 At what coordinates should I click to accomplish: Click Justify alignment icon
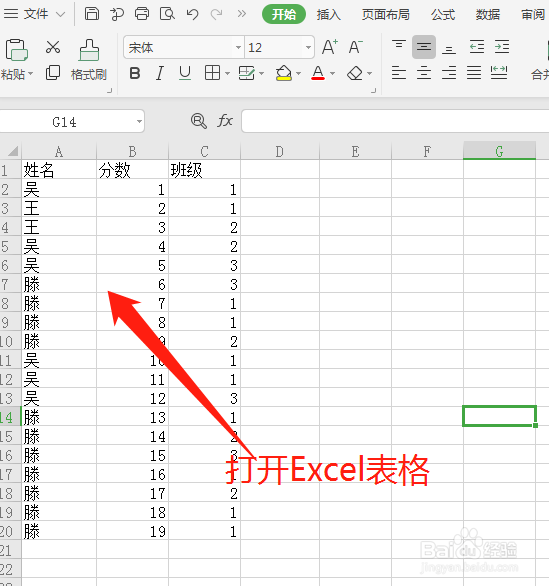click(474, 73)
